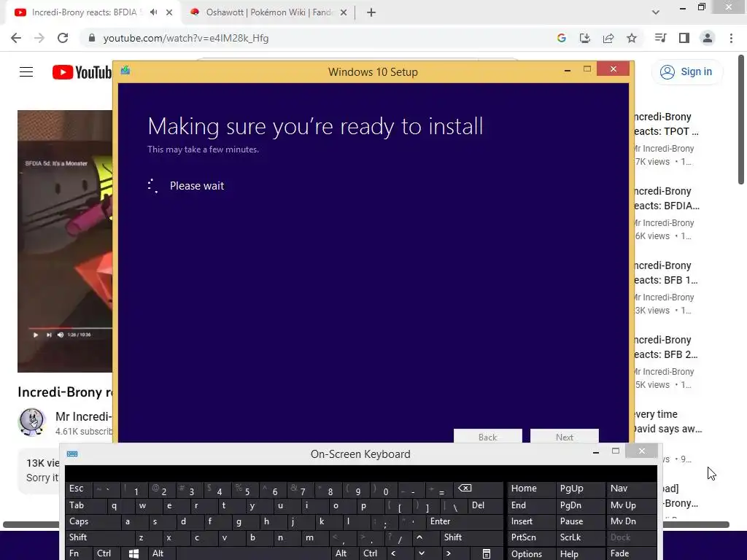Click Mr Incredi-Brony channel avatar

[x=32, y=421]
